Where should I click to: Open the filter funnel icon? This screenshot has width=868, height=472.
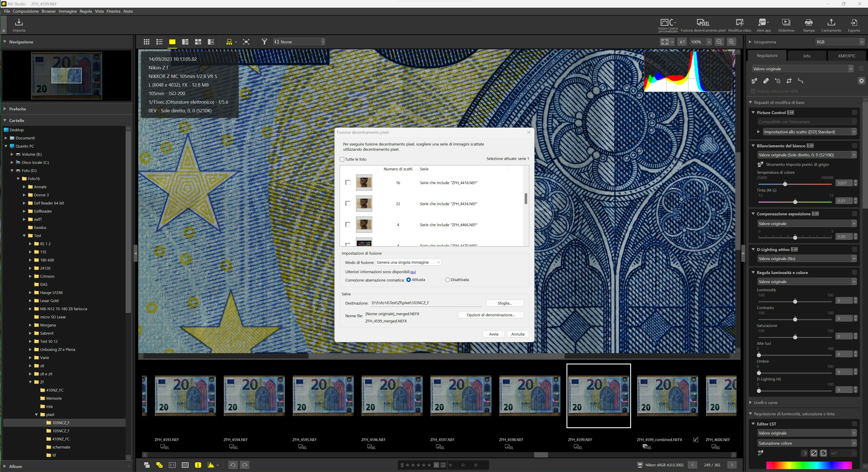click(x=264, y=42)
